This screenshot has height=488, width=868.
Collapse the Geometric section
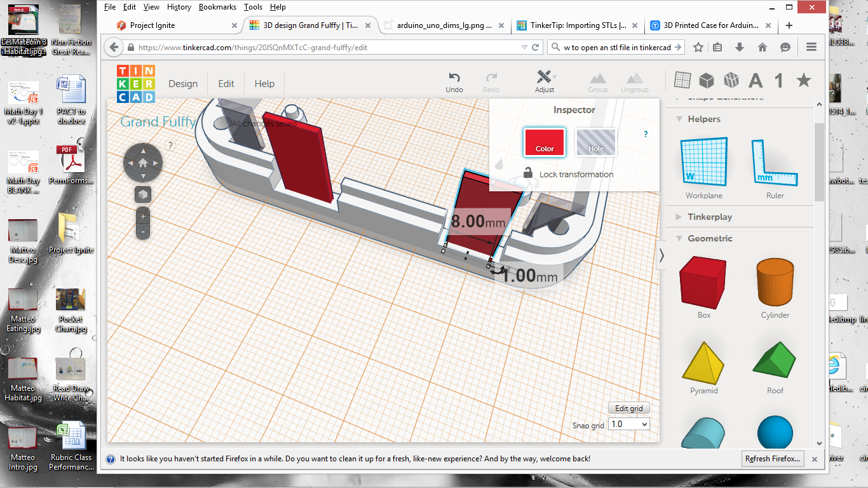click(679, 238)
